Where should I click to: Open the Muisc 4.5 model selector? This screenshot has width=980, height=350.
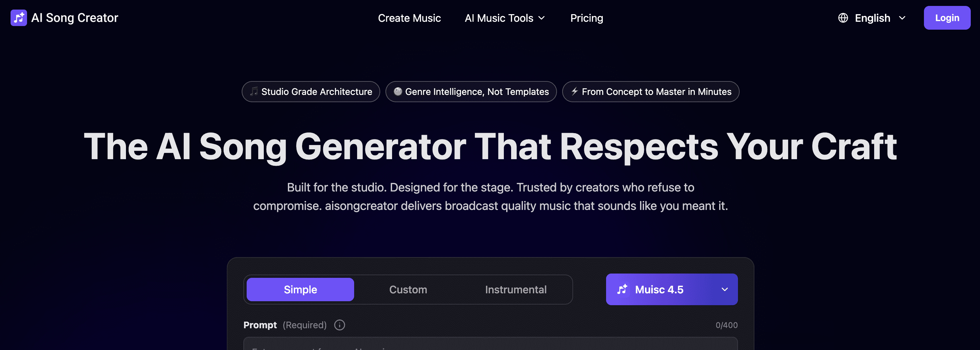pos(671,289)
